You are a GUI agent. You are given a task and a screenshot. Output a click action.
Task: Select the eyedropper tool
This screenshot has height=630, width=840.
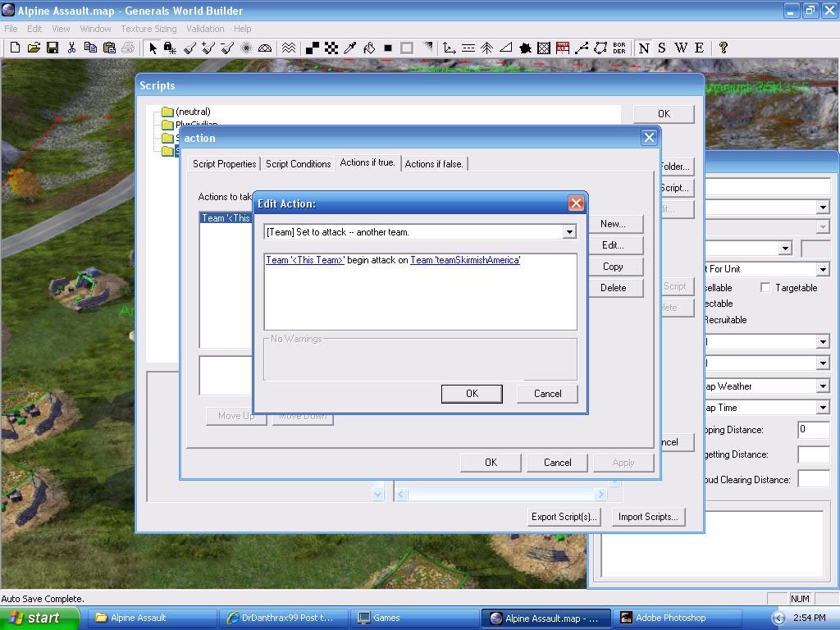pyautogui.click(x=350, y=48)
